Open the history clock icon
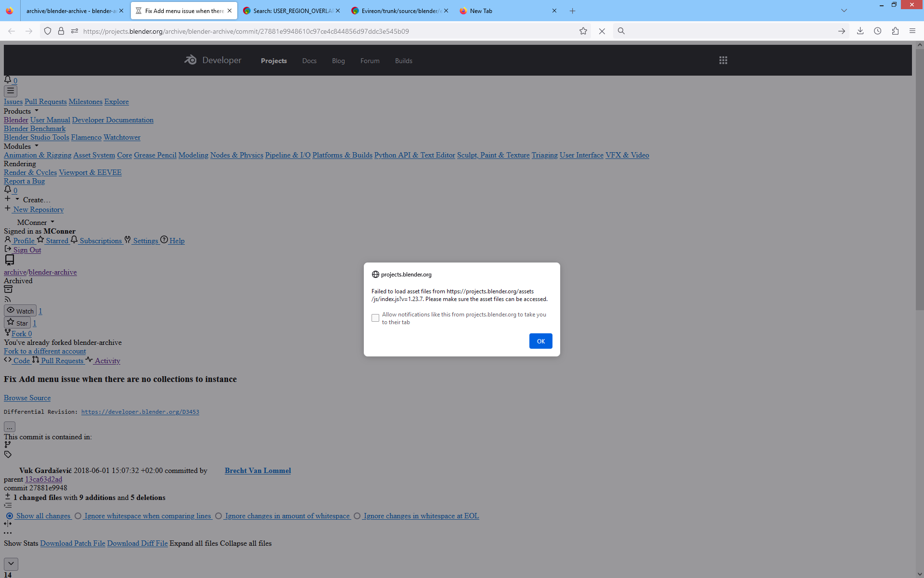 tap(878, 31)
